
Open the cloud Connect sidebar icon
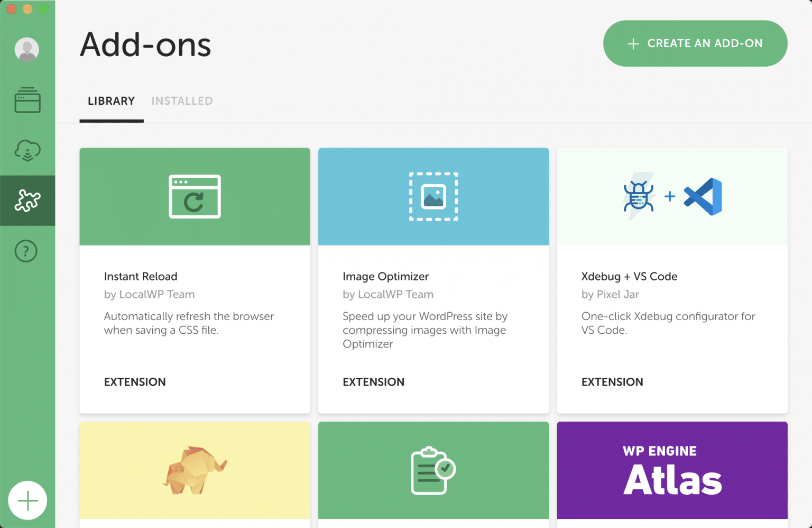[27, 150]
